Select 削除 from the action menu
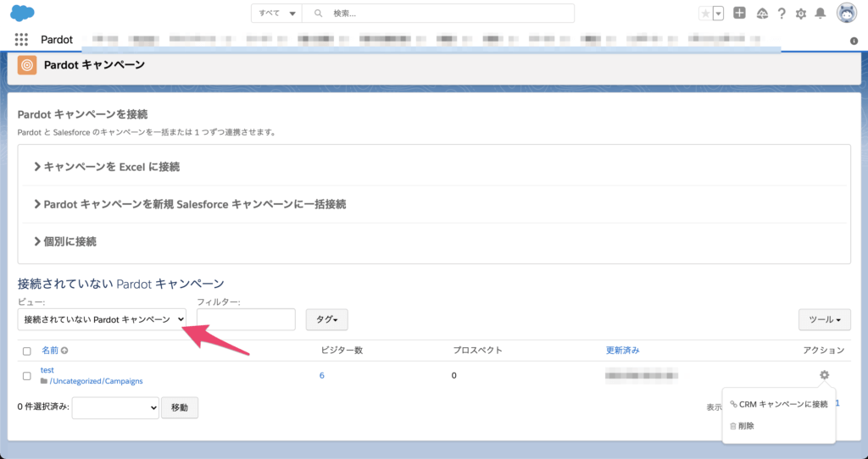Image resolution: width=868 pixels, height=459 pixels. pos(742,426)
